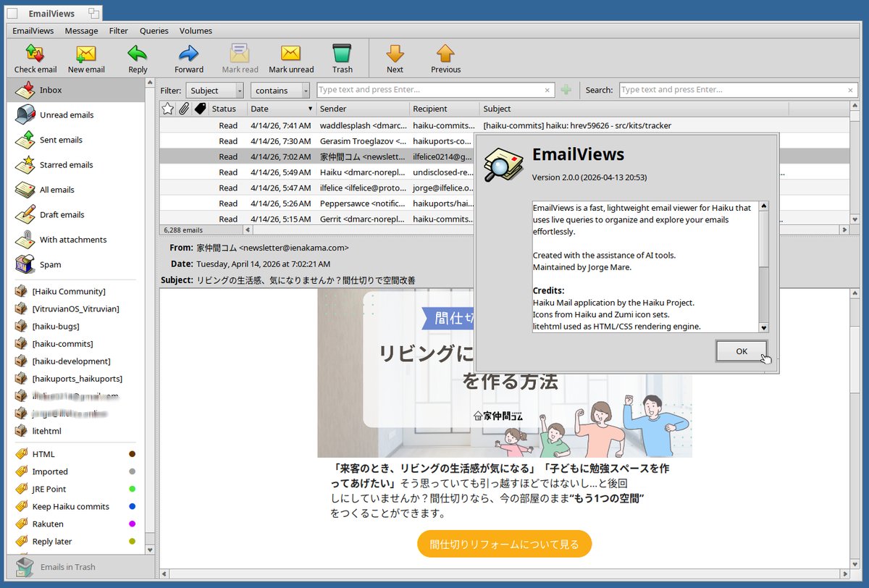The image size is (869, 588).
Task: Compose with the New email icon
Action: point(86,54)
